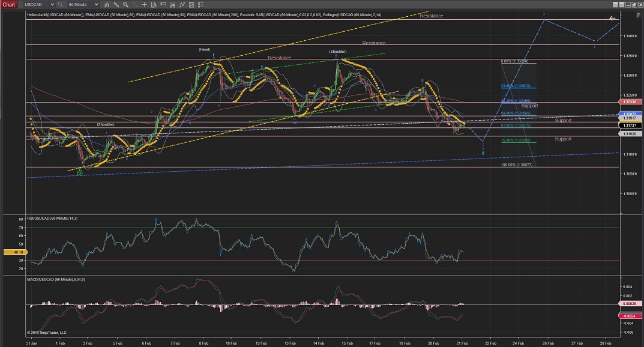Image resolution: width=644 pixels, height=347 pixels.
Task: Select the Chart tab
Action: 8,4
